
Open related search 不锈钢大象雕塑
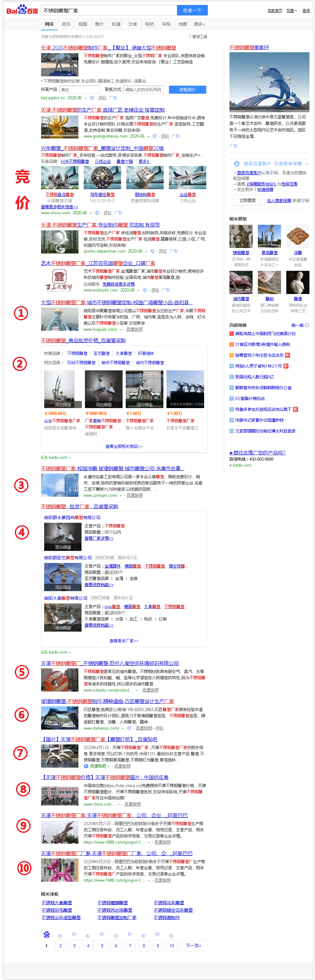point(57,903)
